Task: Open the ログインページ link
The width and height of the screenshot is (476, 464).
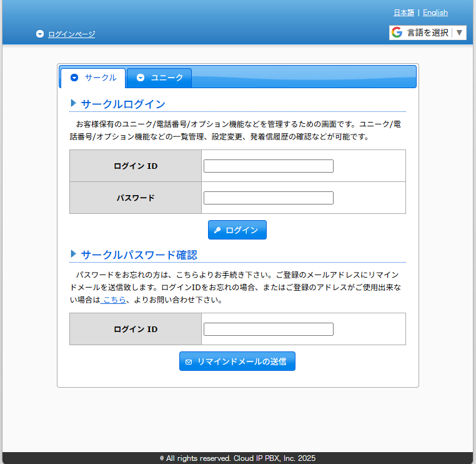Action: point(71,34)
